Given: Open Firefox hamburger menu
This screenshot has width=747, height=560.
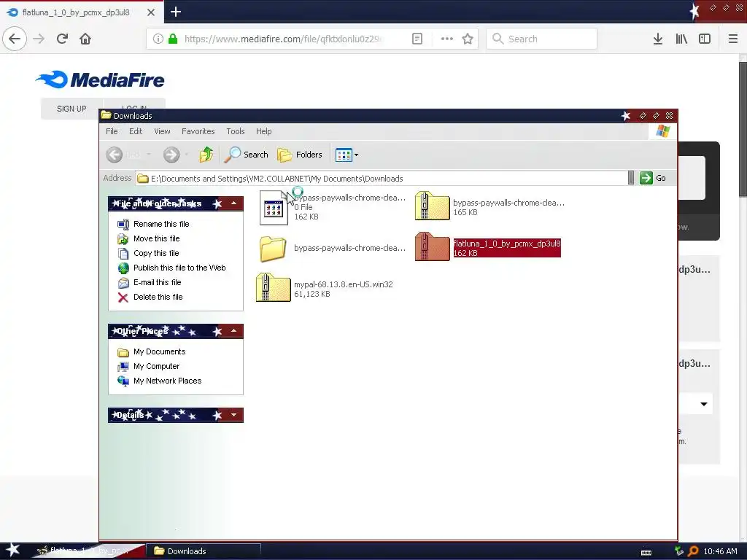Looking at the screenshot, I should pyautogui.click(x=733, y=39).
